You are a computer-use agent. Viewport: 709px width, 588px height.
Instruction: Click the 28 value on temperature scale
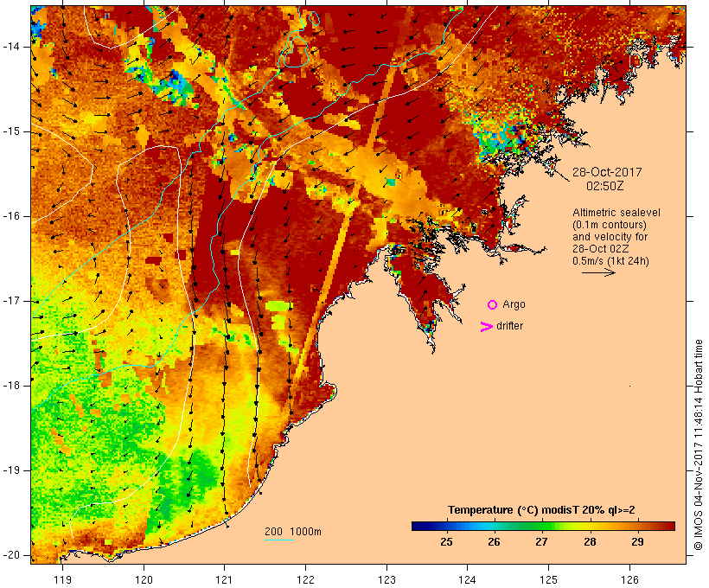[590, 542]
